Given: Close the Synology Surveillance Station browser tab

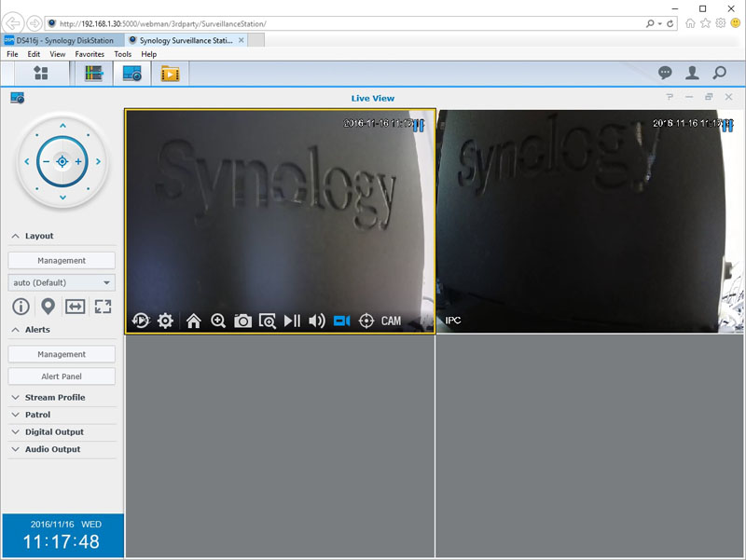Looking at the screenshot, I should click(242, 40).
